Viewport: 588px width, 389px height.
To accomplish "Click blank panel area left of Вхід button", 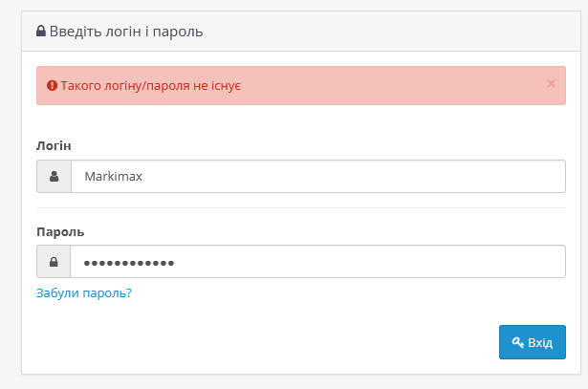I will 287,342.
